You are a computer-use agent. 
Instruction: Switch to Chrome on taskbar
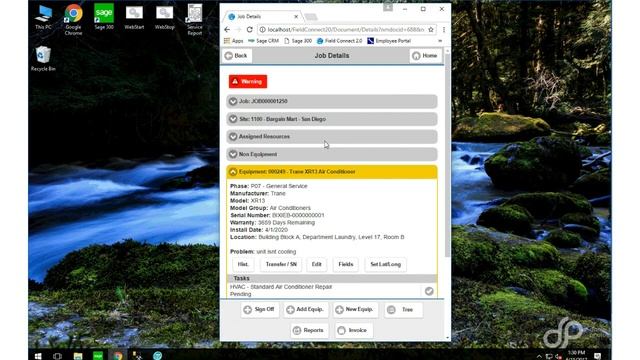118,356
